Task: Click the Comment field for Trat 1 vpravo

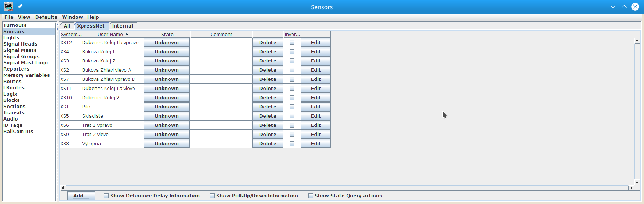Action: pos(221,125)
